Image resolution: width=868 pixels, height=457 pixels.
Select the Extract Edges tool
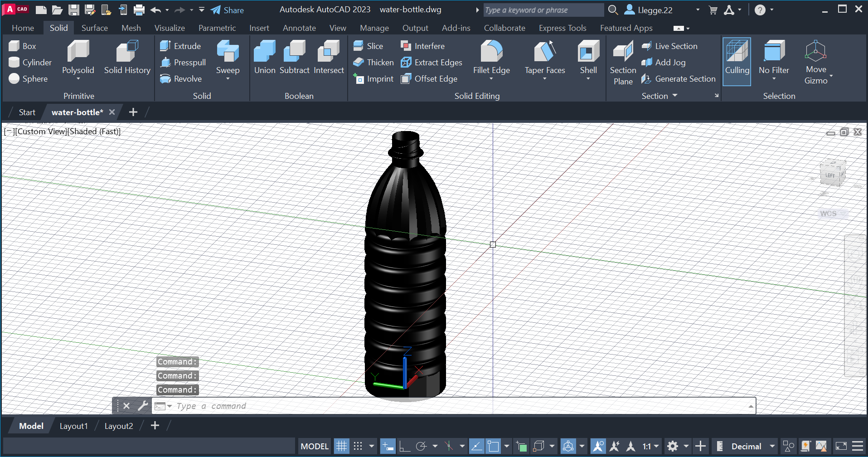[432, 62]
